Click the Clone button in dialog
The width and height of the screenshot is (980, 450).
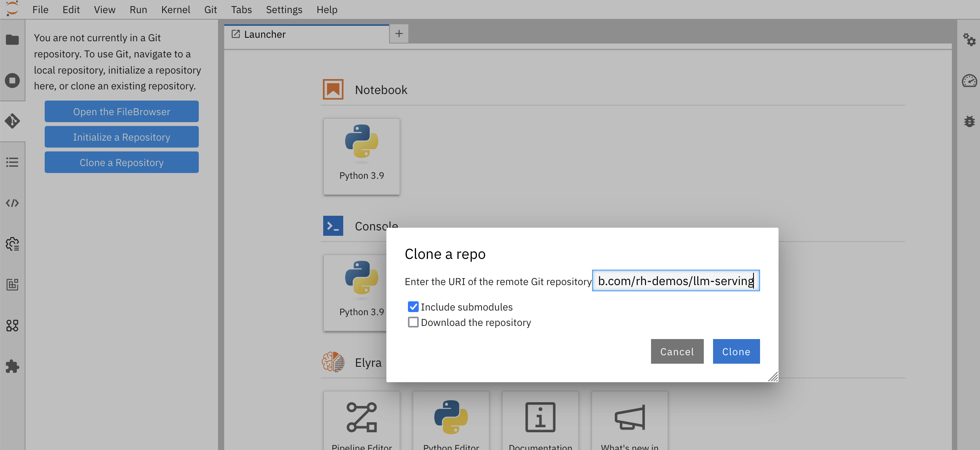(x=736, y=351)
